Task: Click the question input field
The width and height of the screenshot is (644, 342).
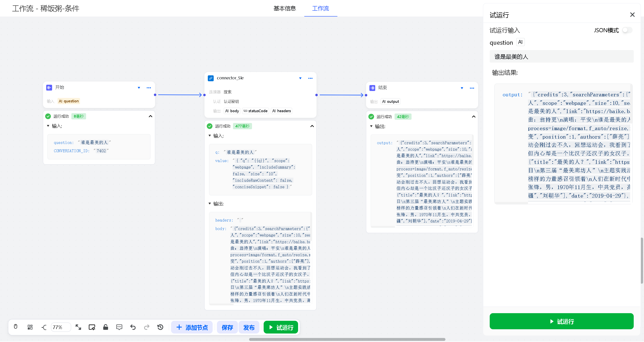Action: tap(561, 57)
